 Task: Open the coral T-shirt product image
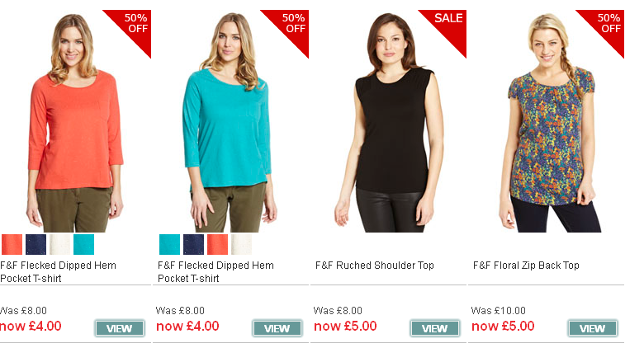click(x=76, y=121)
